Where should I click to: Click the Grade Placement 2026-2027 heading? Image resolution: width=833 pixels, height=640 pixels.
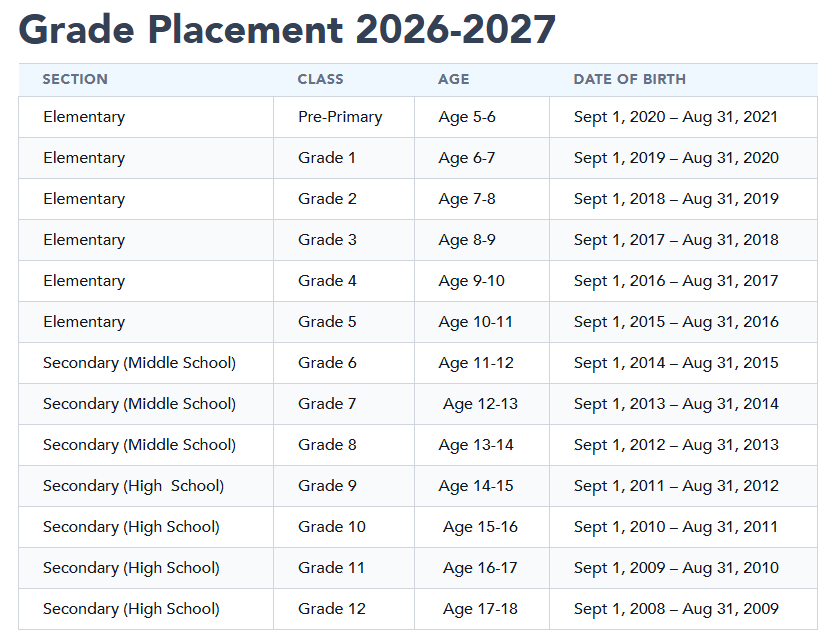[287, 29]
